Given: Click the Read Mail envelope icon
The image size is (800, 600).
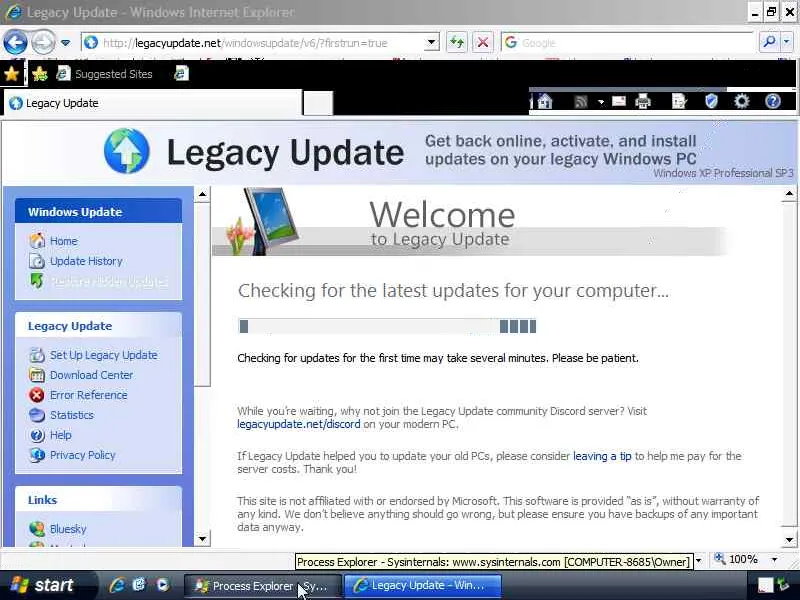Looking at the screenshot, I should [x=619, y=102].
